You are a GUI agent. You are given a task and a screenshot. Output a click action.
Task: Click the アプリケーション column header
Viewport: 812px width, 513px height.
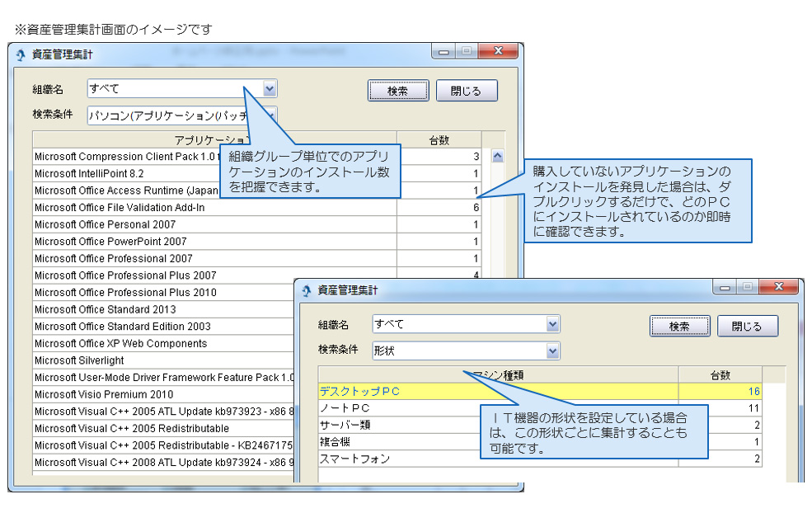click(x=214, y=140)
